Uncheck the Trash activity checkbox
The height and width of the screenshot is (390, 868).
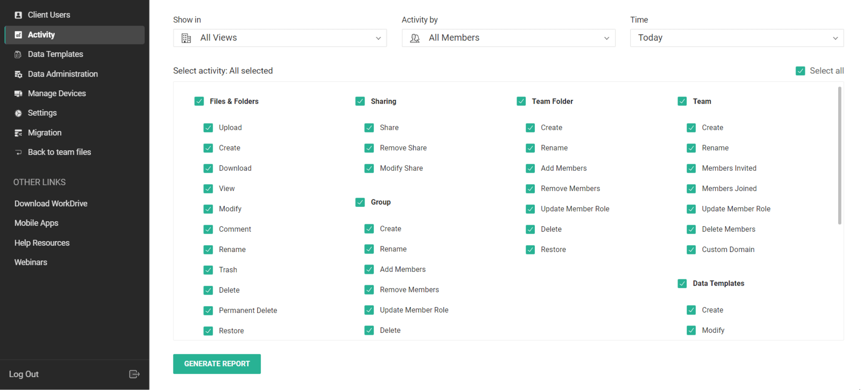tap(208, 270)
